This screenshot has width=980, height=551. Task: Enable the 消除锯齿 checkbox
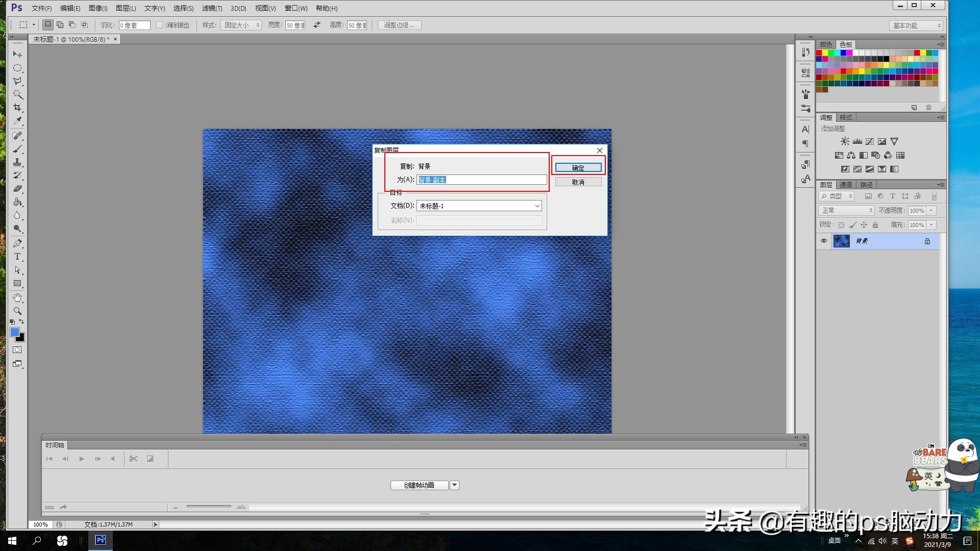coord(159,25)
